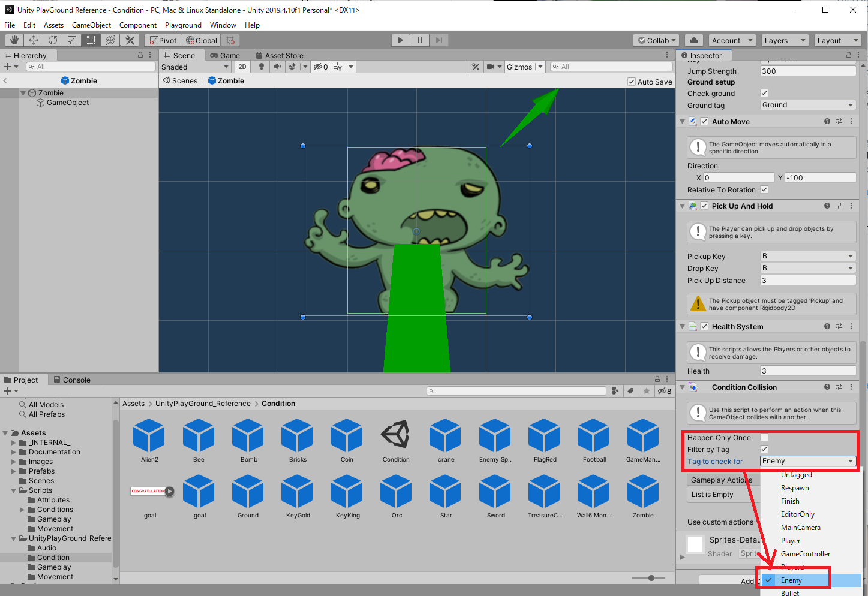Open the Layers dropdown
868x596 pixels.
[785, 40]
